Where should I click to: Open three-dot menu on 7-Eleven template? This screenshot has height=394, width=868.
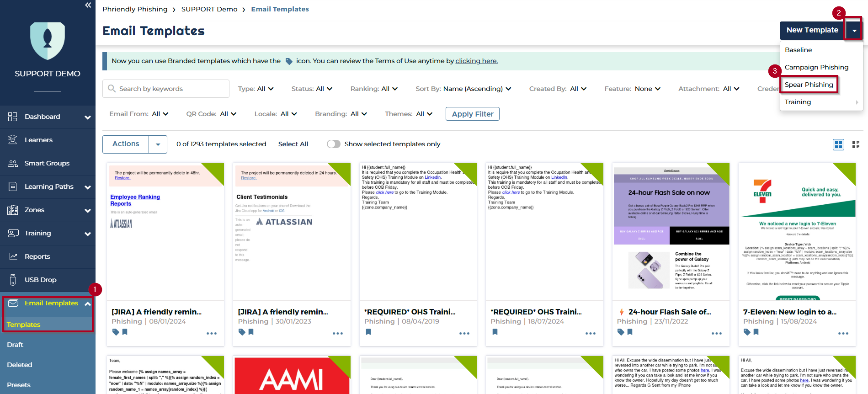pyautogui.click(x=843, y=333)
